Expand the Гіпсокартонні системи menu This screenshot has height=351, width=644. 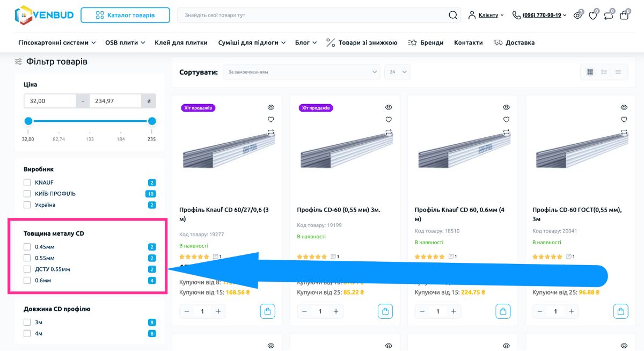click(x=57, y=42)
